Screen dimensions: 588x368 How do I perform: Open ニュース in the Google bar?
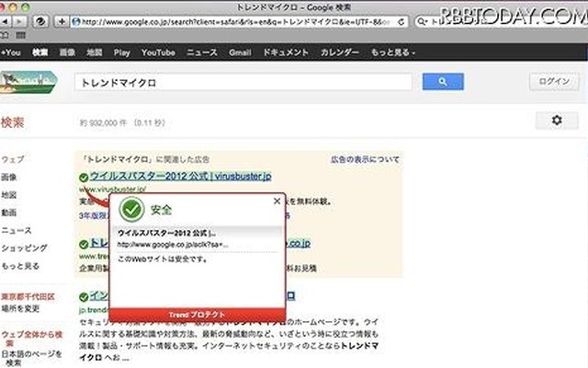pyautogui.click(x=202, y=52)
